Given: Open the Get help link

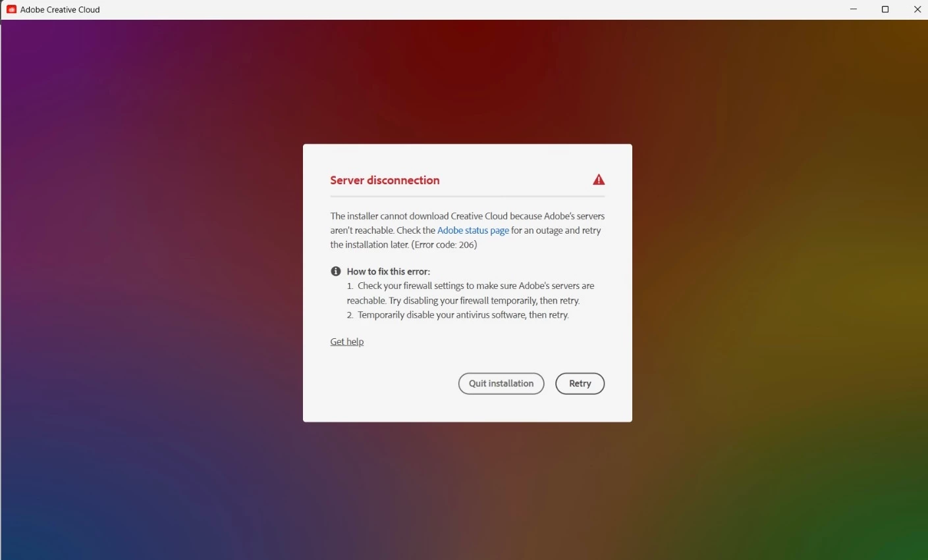Looking at the screenshot, I should pos(347,342).
